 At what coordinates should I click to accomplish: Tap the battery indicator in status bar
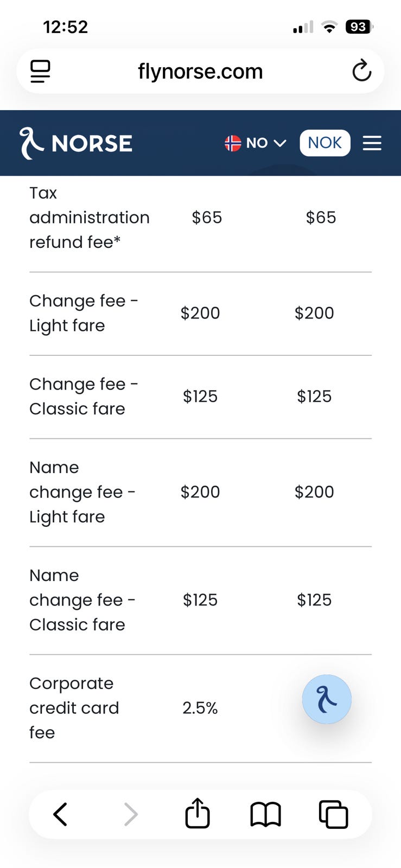click(359, 27)
